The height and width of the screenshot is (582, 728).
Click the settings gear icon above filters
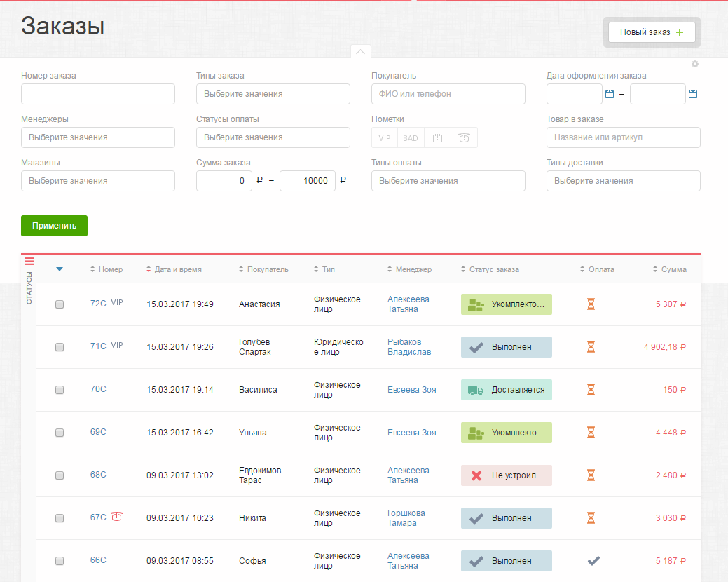695,64
